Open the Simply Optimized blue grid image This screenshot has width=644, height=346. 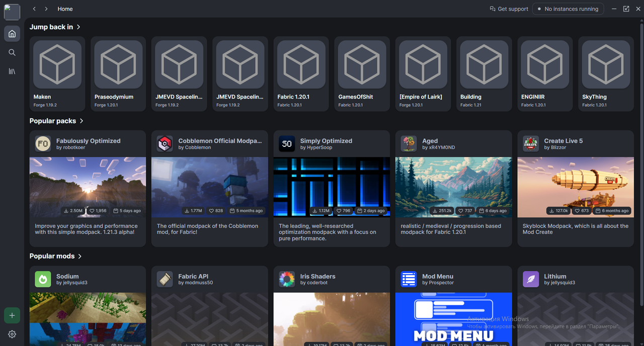click(x=332, y=187)
